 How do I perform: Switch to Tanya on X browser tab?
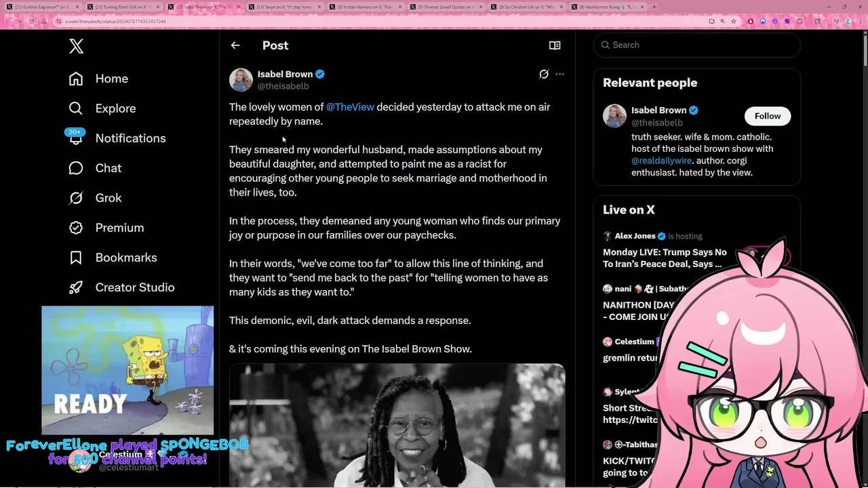tap(283, 7)
